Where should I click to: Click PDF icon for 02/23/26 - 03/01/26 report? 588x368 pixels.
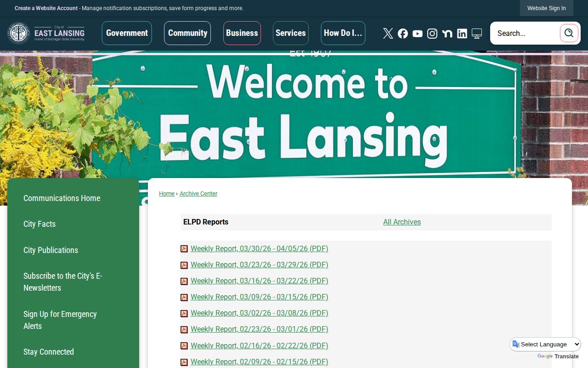tap(184, 329)
